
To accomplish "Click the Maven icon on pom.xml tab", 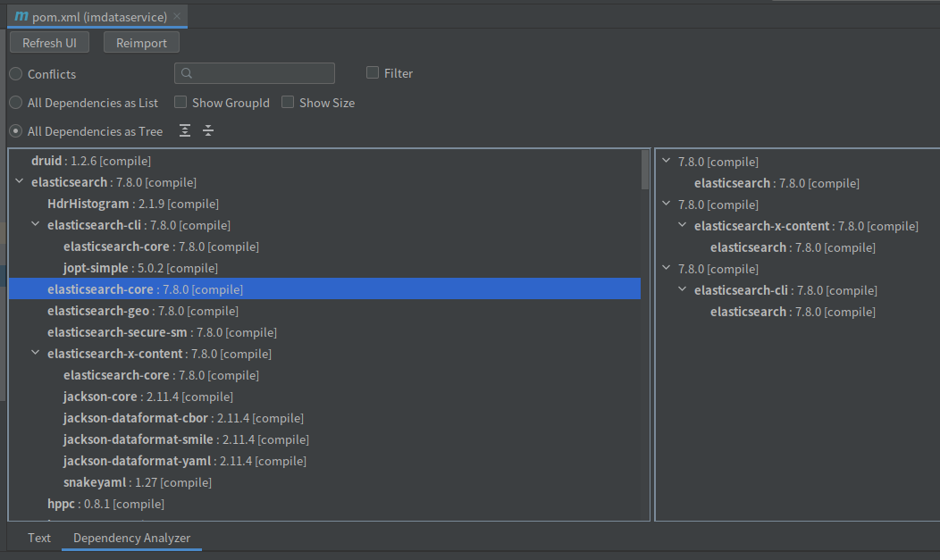I will coord(21,16).
